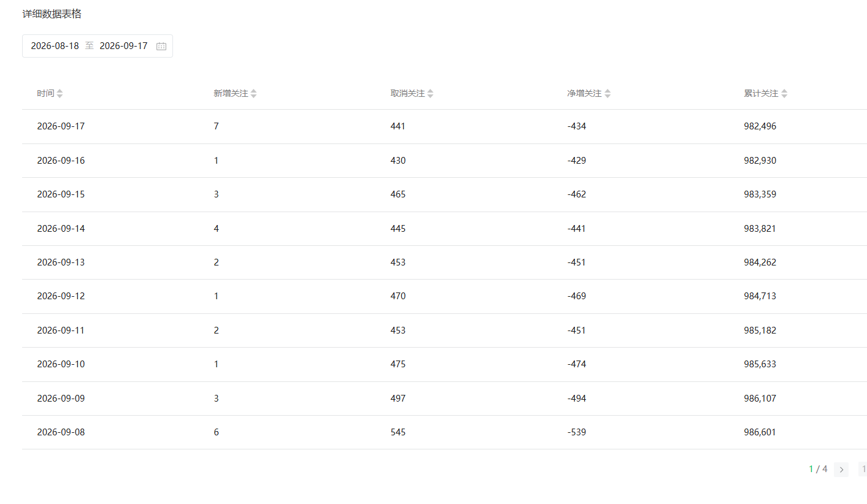The image size is (867, 504).
Task: Click cumulative value 983,359
Action: point(760,194)
